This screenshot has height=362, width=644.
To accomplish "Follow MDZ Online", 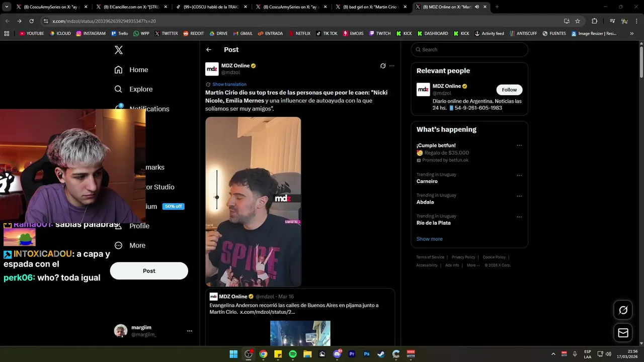I will click(x=509, y=89).
